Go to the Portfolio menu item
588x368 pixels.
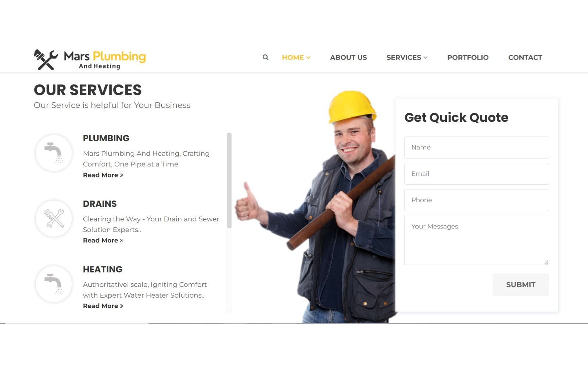(468, 57)
